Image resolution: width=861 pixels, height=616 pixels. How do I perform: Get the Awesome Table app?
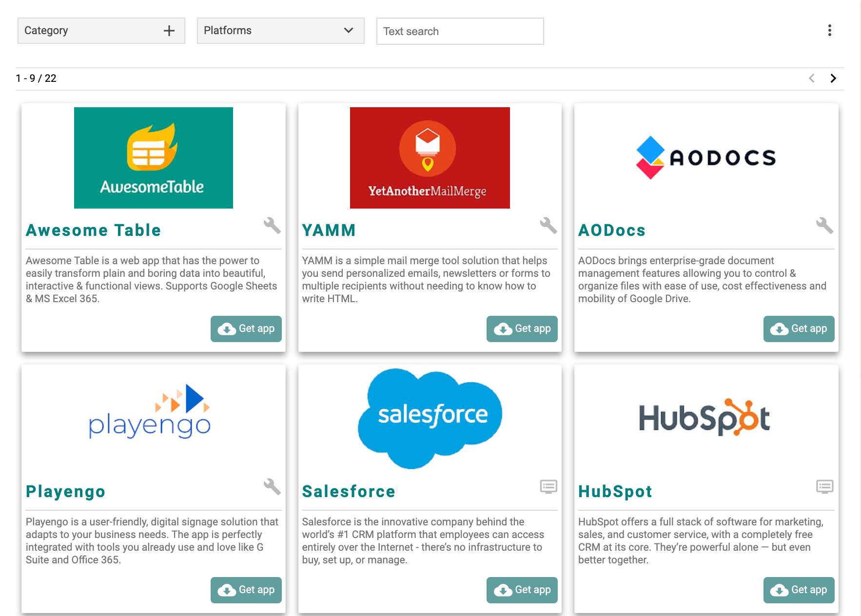coord(246,329)
